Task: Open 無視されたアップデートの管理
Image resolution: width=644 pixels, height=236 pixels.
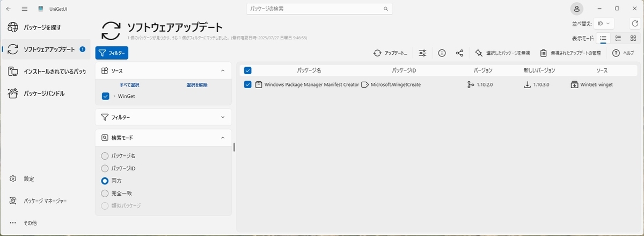Action: (570, 53)
